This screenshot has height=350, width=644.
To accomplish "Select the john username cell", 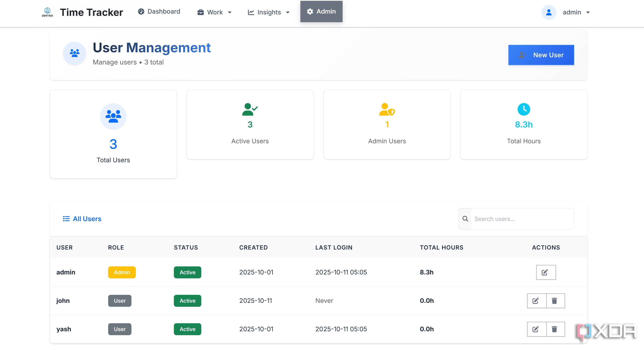I will click(63, 301).
